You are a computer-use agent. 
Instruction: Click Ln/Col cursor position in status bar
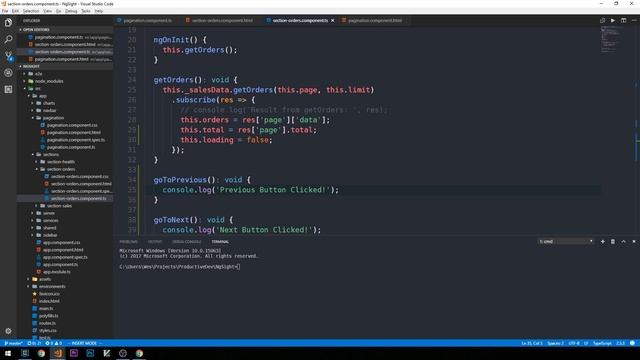point(532,343)
